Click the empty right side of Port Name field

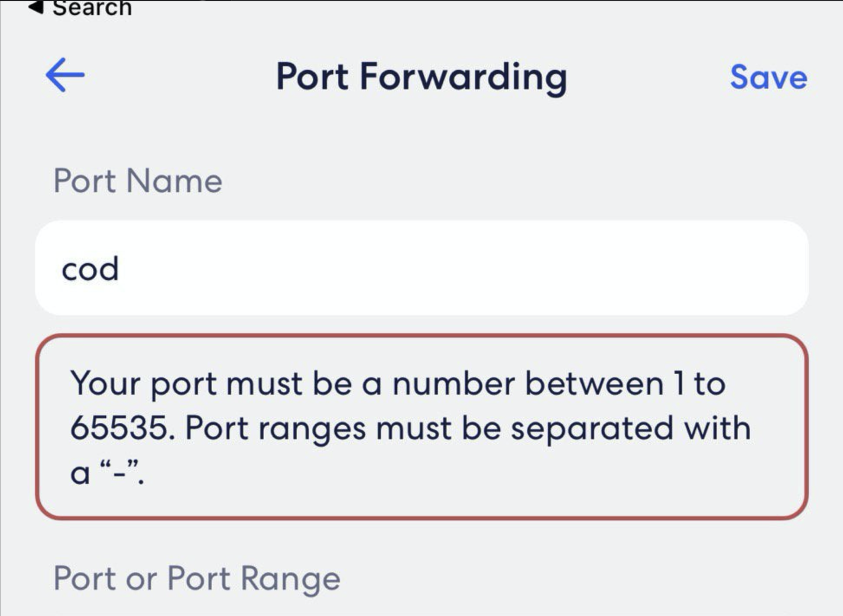[x=606, y=268]
